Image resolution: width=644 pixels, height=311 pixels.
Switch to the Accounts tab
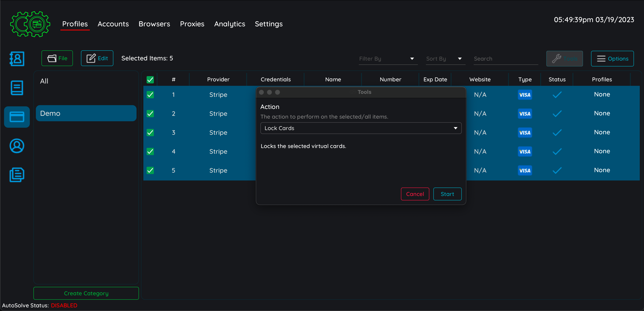coord(113,24)
